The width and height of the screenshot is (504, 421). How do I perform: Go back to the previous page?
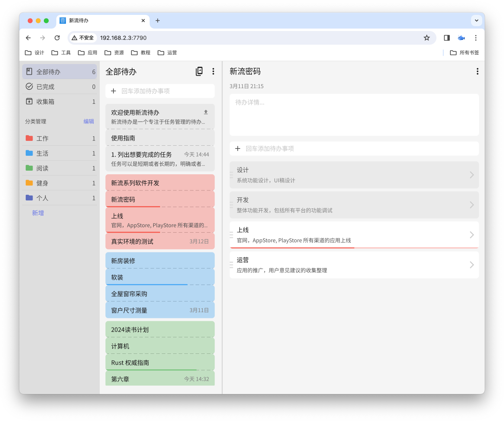(x=28, y=38)
